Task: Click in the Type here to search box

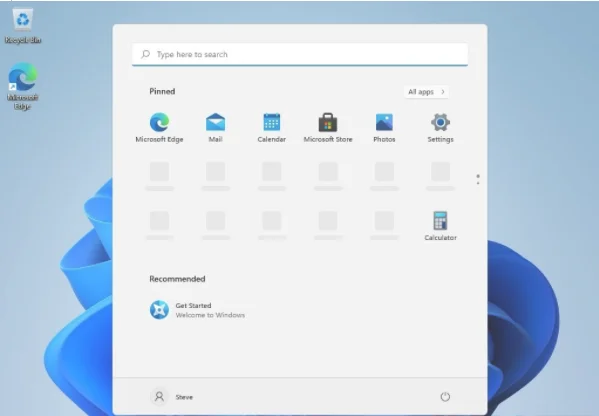Action: tap(300, 54)
